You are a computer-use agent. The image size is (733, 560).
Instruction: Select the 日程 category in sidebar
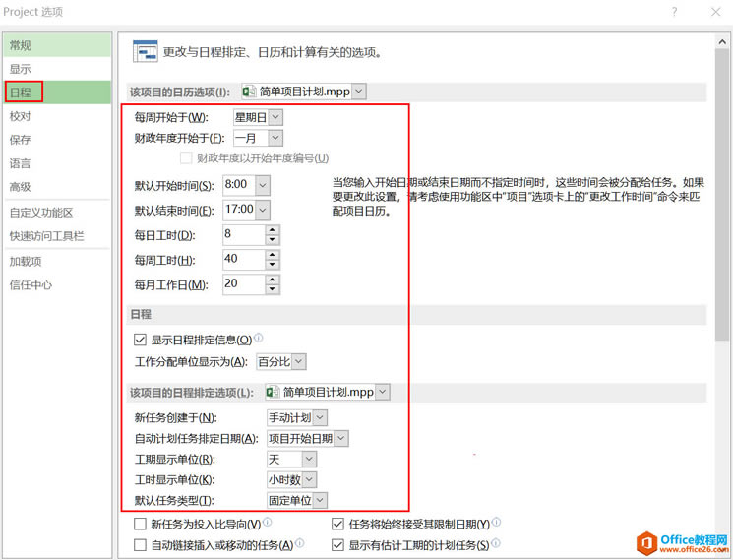(57, 93)
